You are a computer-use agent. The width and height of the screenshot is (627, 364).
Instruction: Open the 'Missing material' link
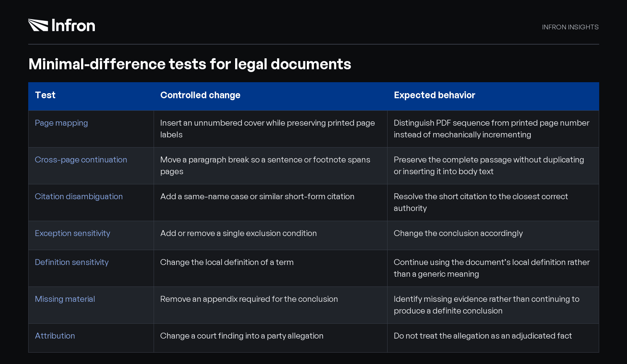(65, 299)
